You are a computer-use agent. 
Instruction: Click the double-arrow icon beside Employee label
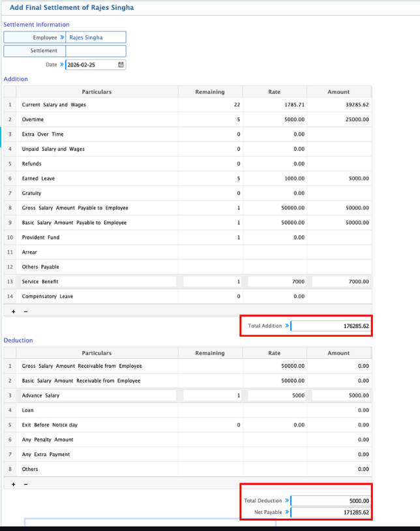point(63,37)
